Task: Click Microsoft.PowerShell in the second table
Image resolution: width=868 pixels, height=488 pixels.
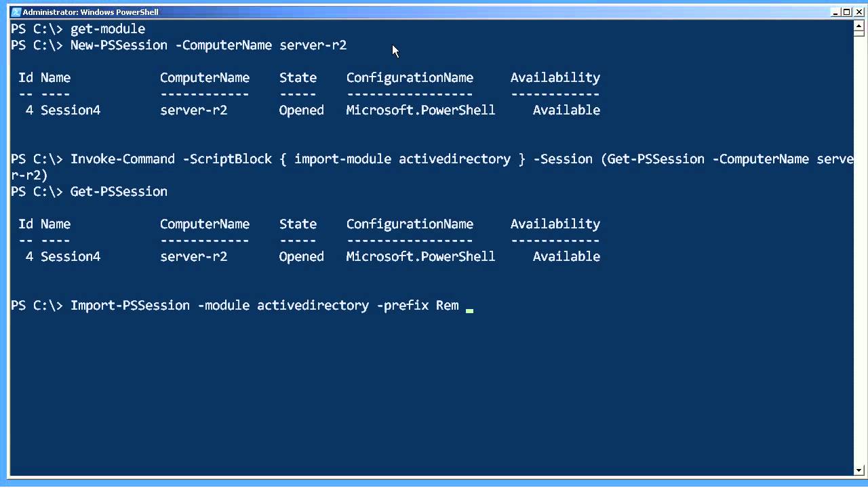Action: coord(420,256)
